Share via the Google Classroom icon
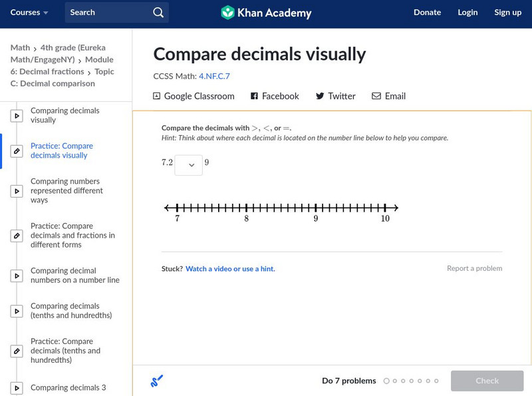This screenshot has width=532, height=396. (157, 97)
